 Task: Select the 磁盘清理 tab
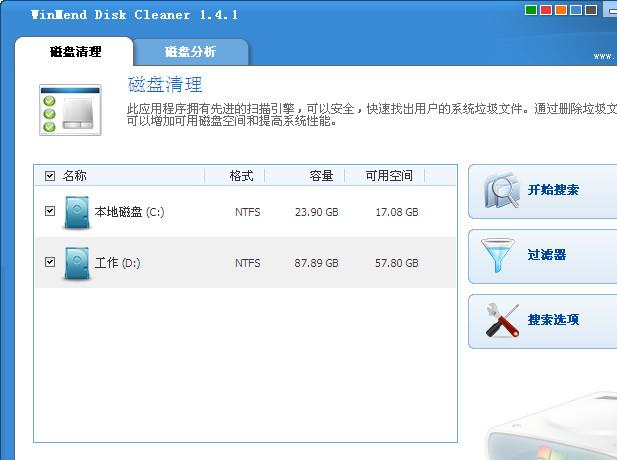(76, 52)
